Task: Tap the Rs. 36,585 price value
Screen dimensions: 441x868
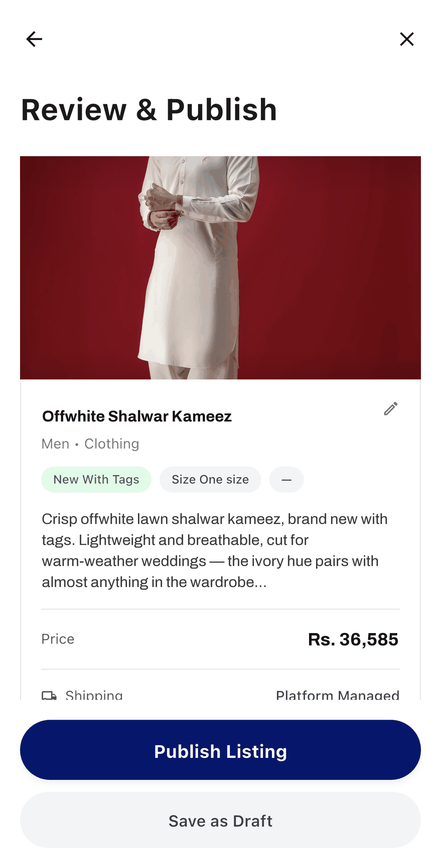Action: pos(353,639)
